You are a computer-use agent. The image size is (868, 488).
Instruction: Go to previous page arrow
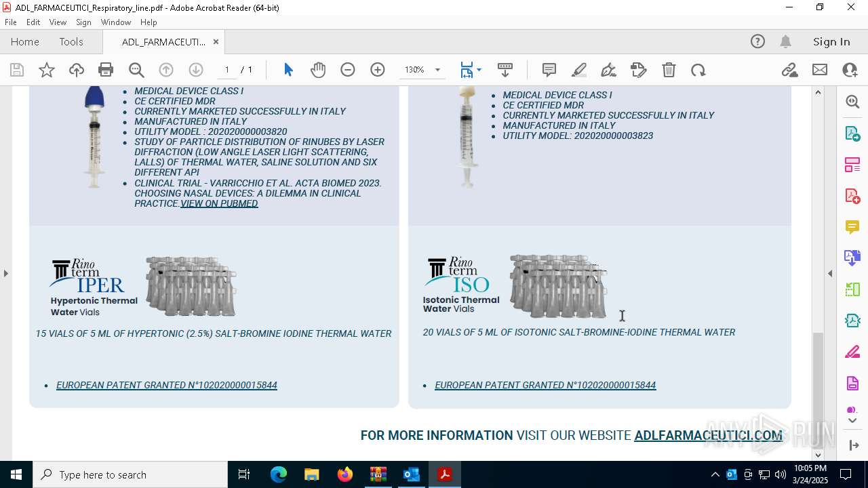(x=166, y=70)
